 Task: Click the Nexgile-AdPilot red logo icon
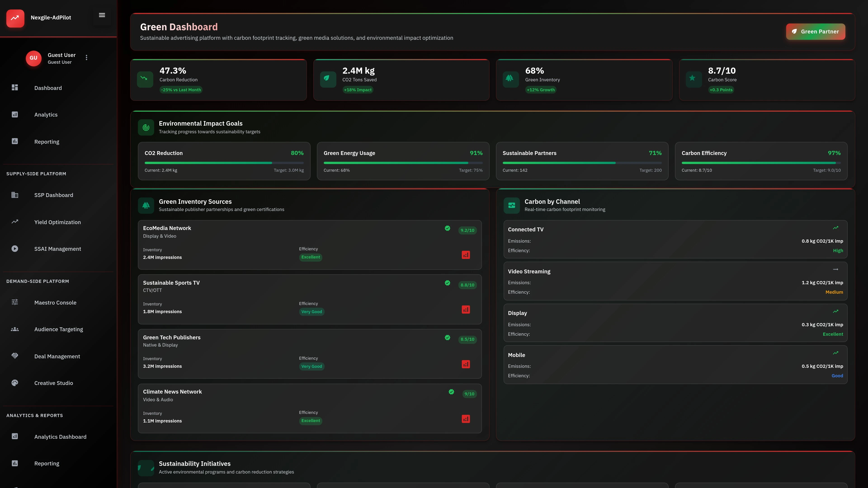[15, 19]
